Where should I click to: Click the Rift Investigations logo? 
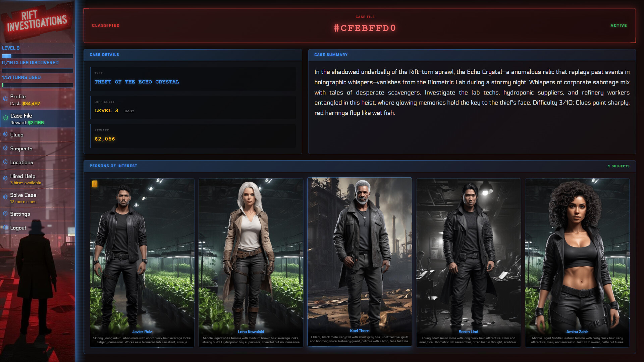click(37, 21)
